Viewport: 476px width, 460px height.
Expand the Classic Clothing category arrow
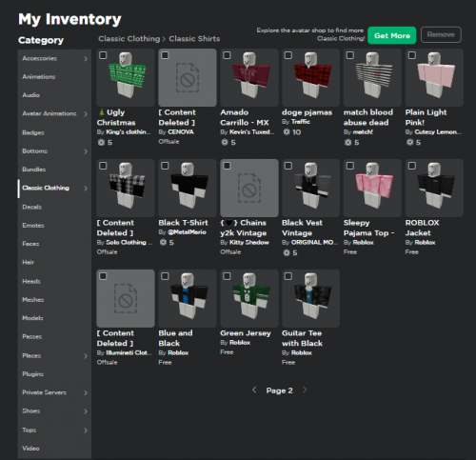pos(86,189)
